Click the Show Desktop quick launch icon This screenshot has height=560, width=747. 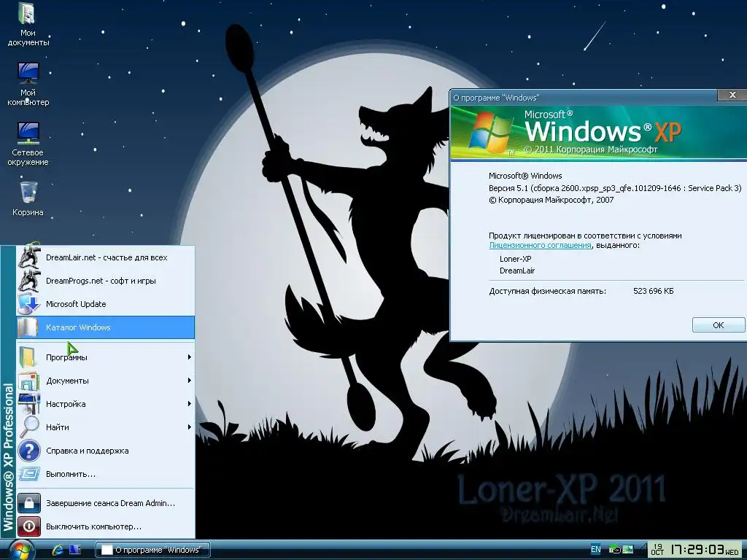(x=75, y=550)
